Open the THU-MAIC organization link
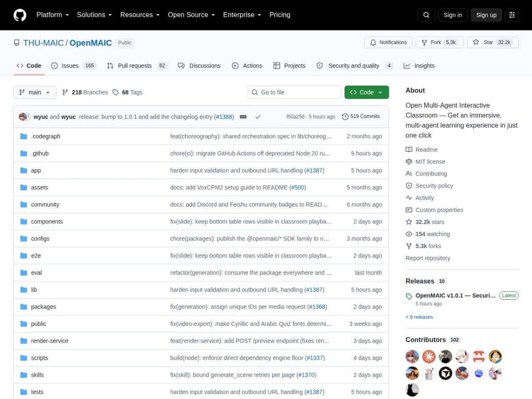Viewport: 532px width, 399px height. point(43,43)
